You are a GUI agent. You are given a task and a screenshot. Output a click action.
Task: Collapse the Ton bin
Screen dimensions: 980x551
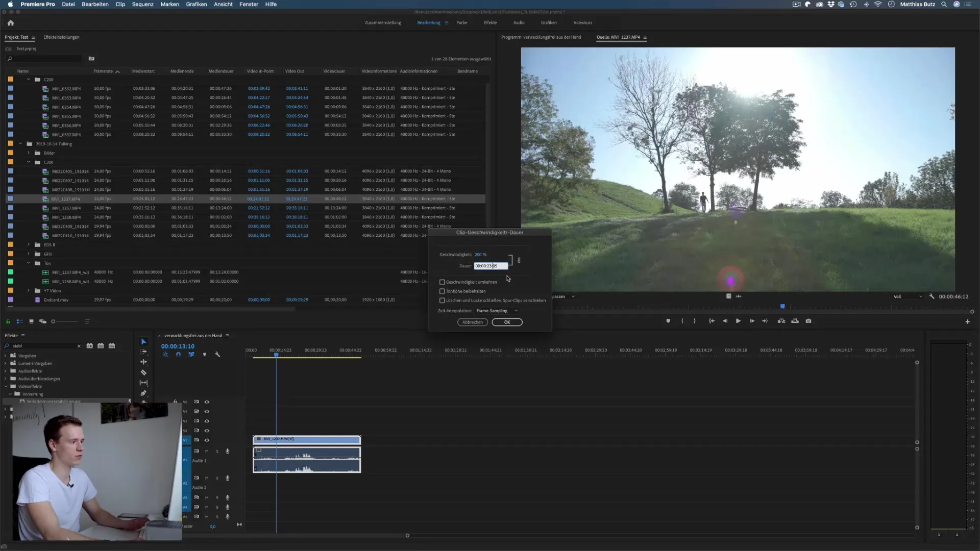click(x=29, y=263)
